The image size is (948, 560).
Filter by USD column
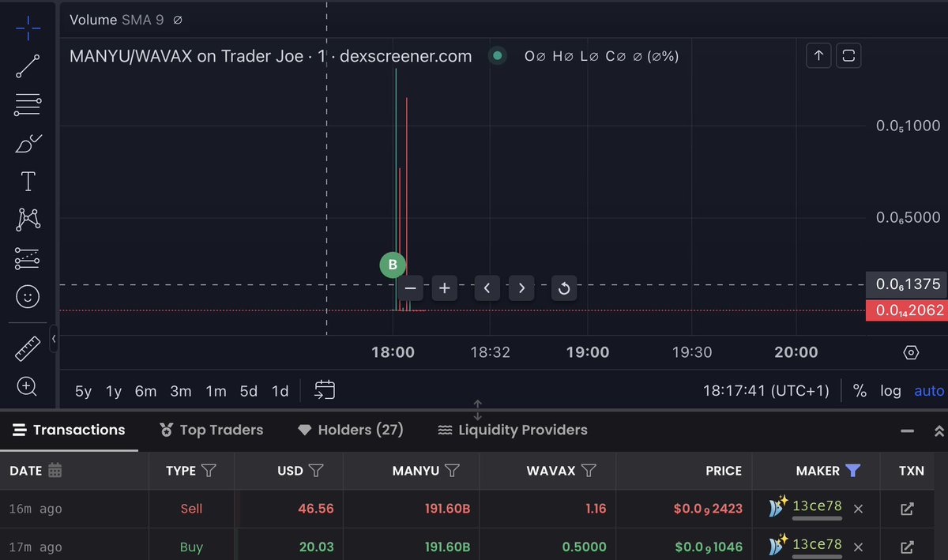click(316, 471)
